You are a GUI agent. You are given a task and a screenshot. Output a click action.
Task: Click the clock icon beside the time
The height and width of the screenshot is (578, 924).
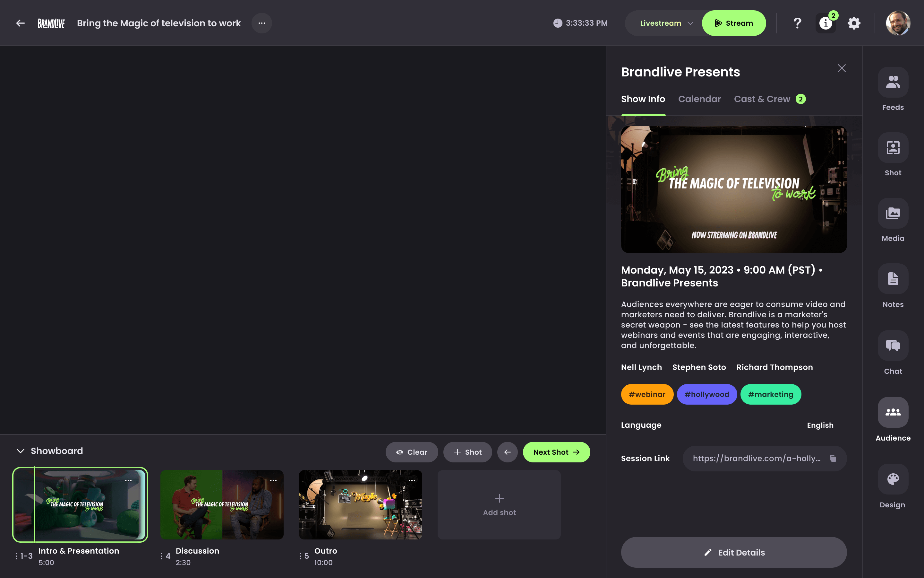click(x=558, y=23)
